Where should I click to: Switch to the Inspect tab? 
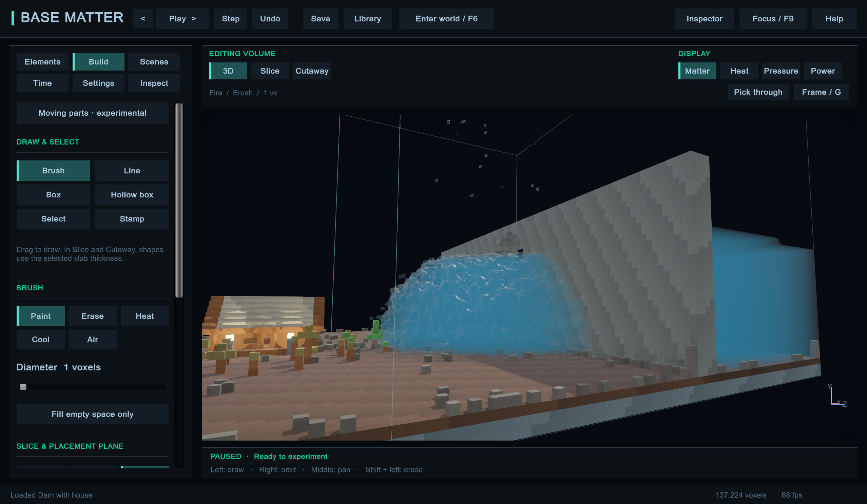pyautogui.click(x=154, y=83)
